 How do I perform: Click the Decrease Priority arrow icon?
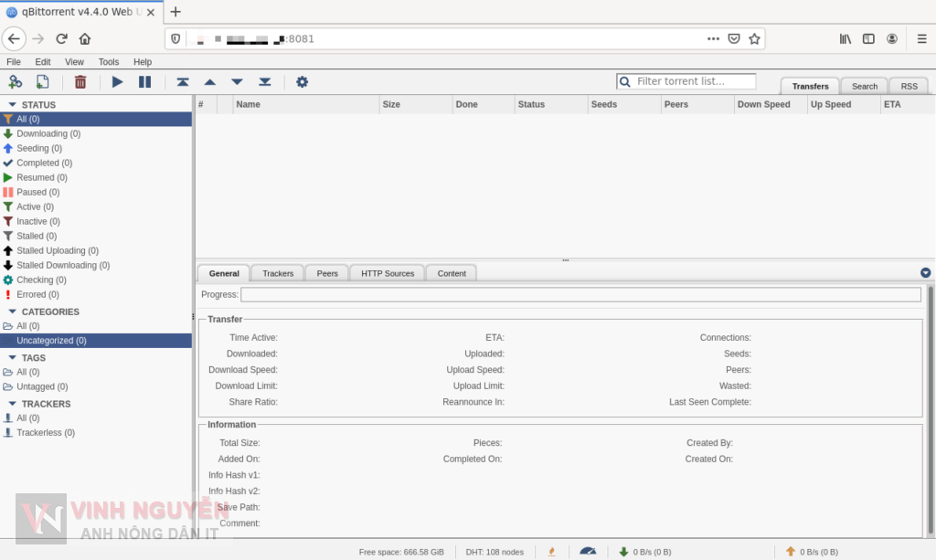click(x=237, y=81)
